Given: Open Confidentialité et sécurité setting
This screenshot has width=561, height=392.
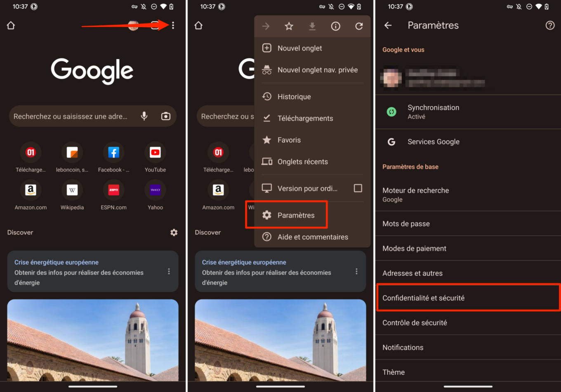Looking at the screenshot, I should (x=468, y=298).
